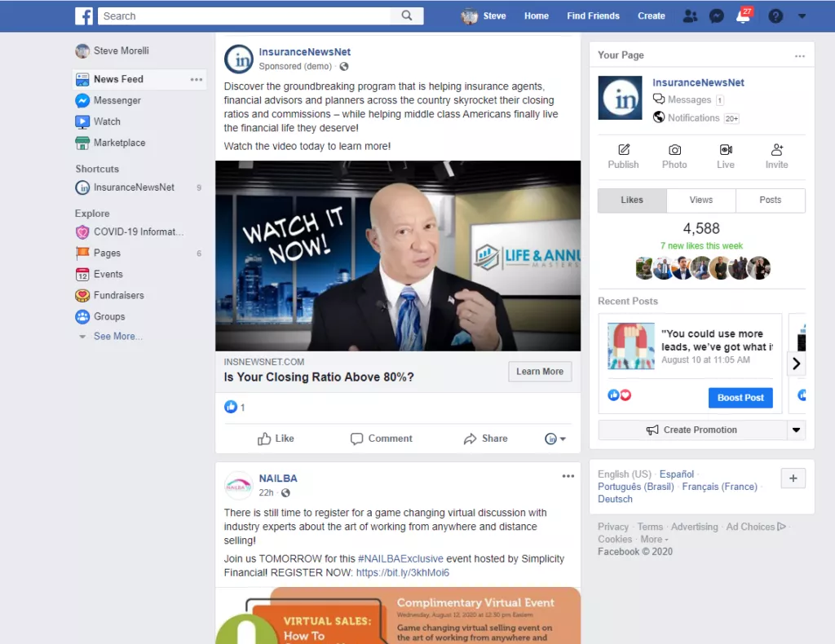The width and height of the screenshot is (835, 644).
Task: Show next recent post with arrow
Action: coord(797,364)
